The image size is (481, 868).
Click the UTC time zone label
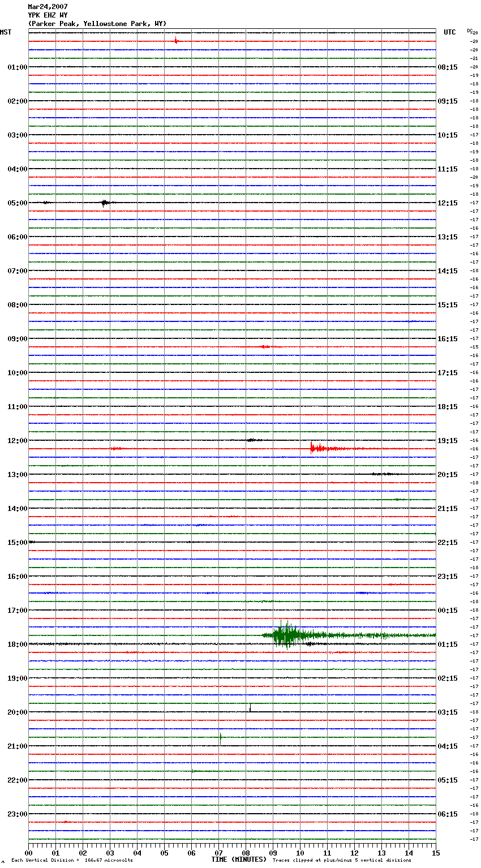pos(450,32)
